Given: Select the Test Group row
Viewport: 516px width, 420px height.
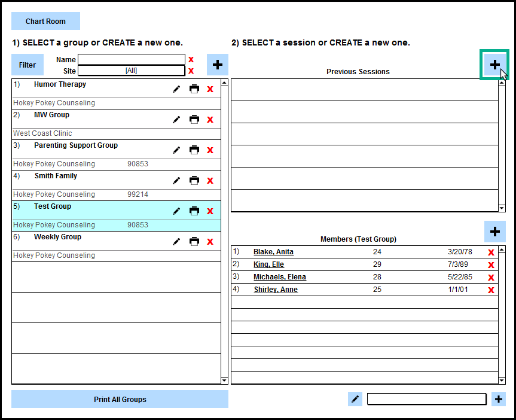Looking at the screenshot, I should coord(90,207).
